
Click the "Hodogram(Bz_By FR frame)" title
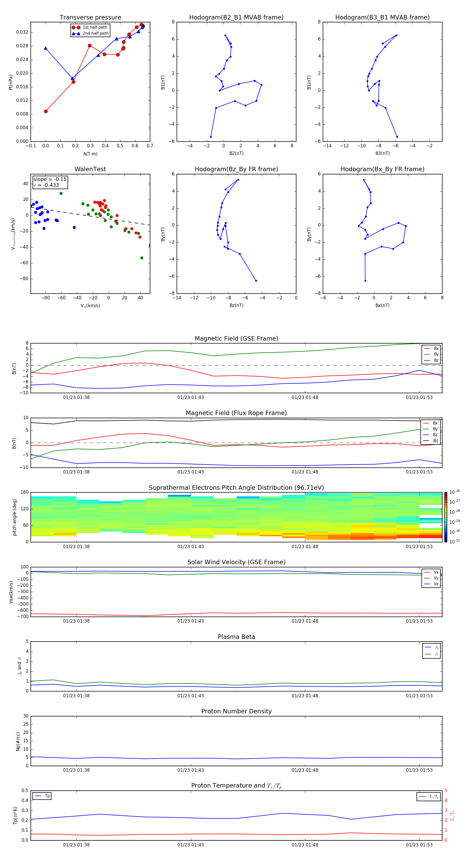point(236,169)
